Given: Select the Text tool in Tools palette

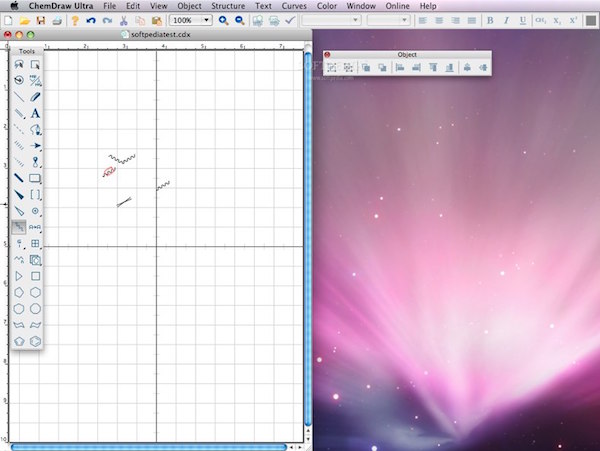Looking at the screenshot, I should click(36, 113).
